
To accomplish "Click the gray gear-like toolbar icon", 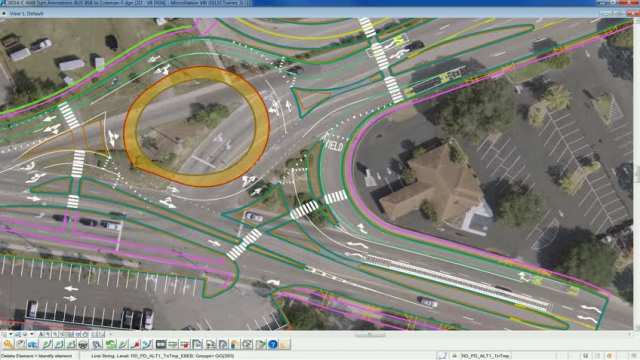I will point(247,344).
